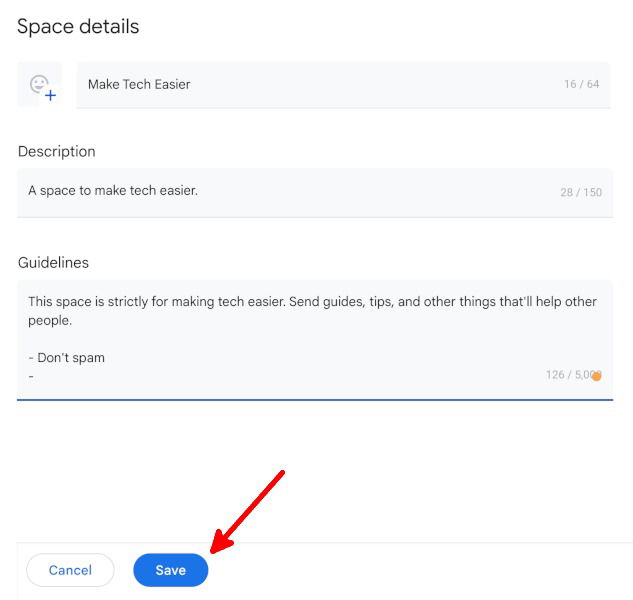Click the 16 / 64 name character counter

[581, 84]
